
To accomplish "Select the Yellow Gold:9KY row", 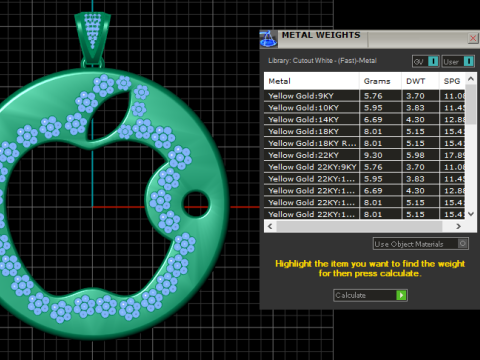I will [x=365, y=96].
